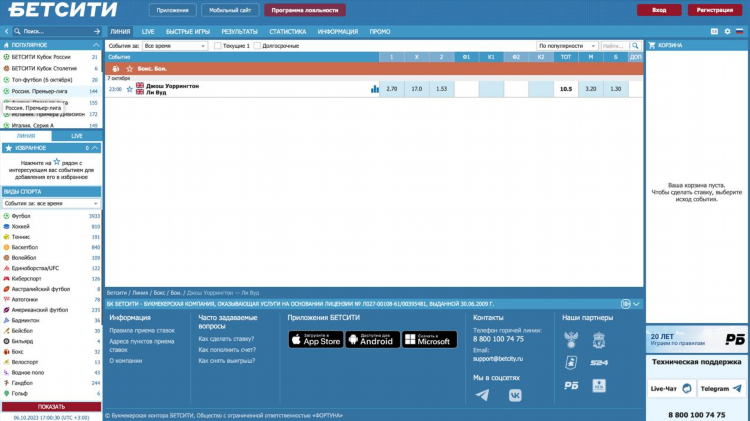Click the S24 partner logo
Viewport: 750px width, 421px height.
[599, 363]
